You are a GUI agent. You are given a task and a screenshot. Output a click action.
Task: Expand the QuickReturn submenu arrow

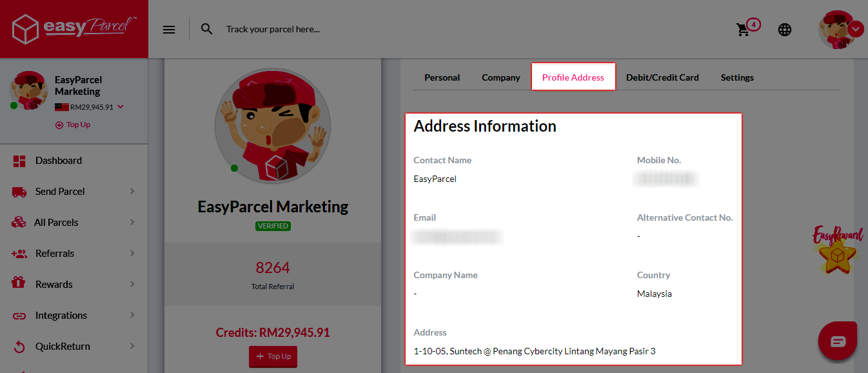(x=132, y=347)
